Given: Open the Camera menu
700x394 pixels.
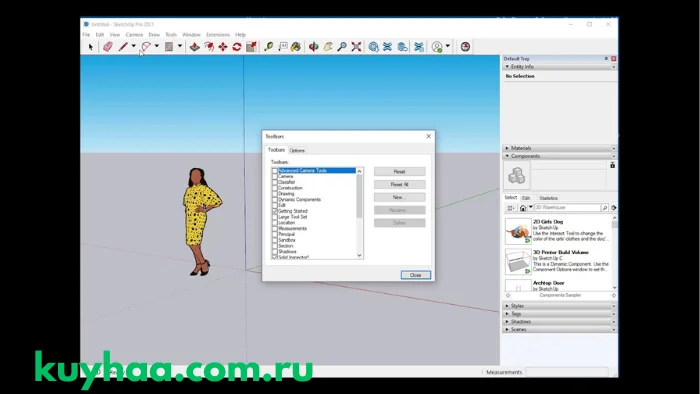Looking at the screenshot, I should tap(134, 35).
